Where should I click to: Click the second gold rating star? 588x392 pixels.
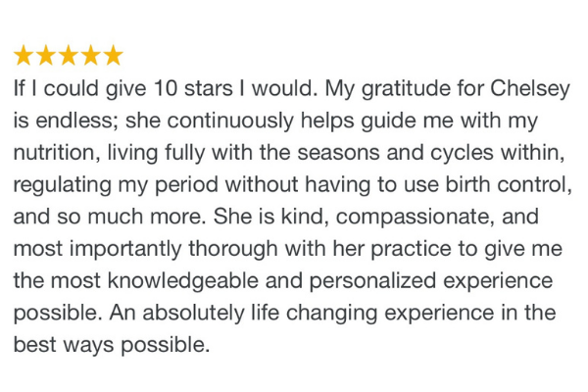tap(46, 55)
